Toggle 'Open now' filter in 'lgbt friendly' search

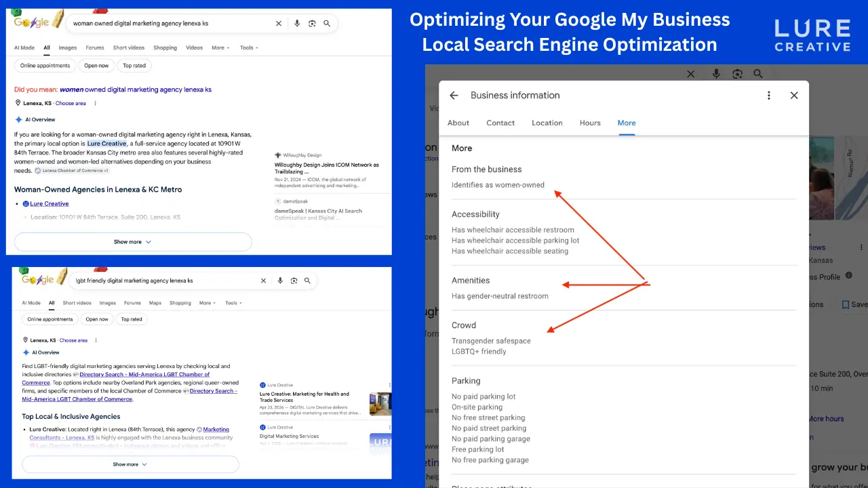pyautogui.click(x=97, y=319)
